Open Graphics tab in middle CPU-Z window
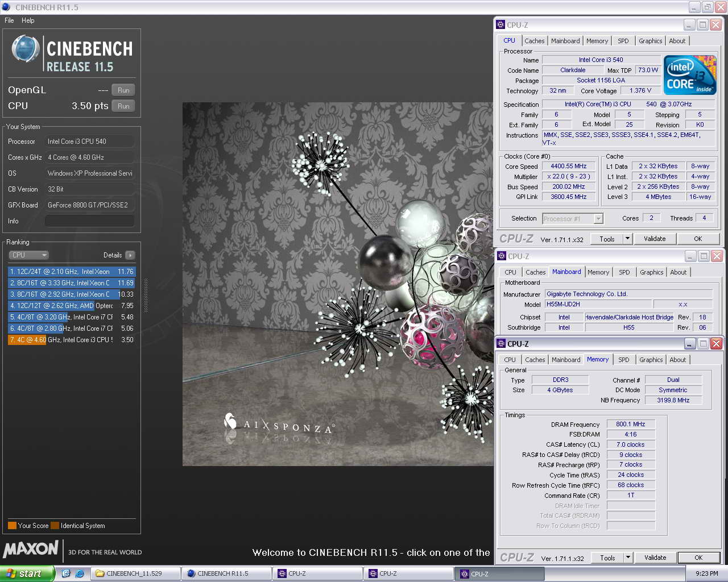The image size is (728, 582). click(651, 272)
